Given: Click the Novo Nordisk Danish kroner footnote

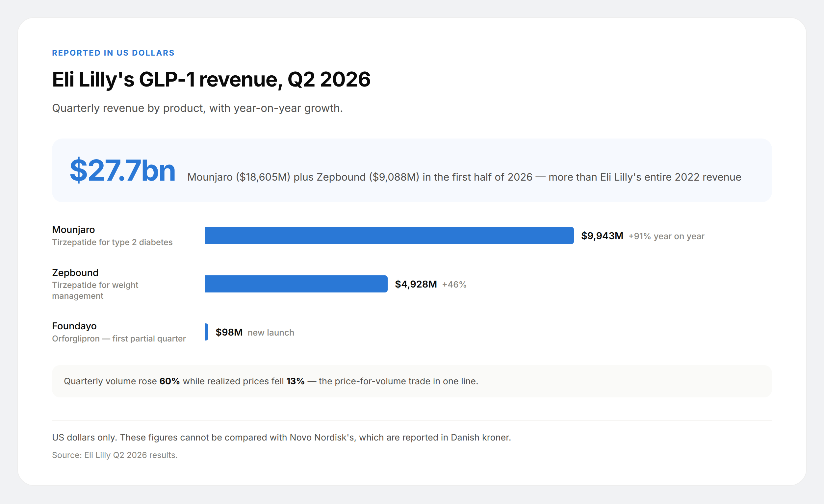Looking at the screenshot, I should [x=282, y=438].
